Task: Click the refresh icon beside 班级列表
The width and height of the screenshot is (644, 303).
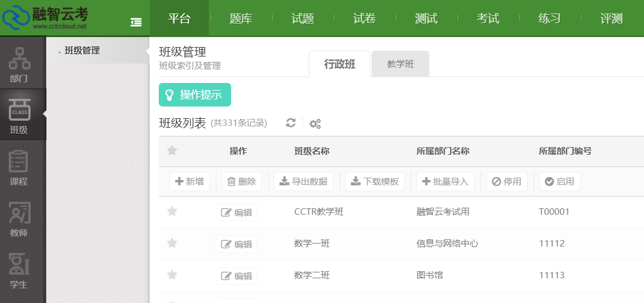Action: click(x=291, y=123)
